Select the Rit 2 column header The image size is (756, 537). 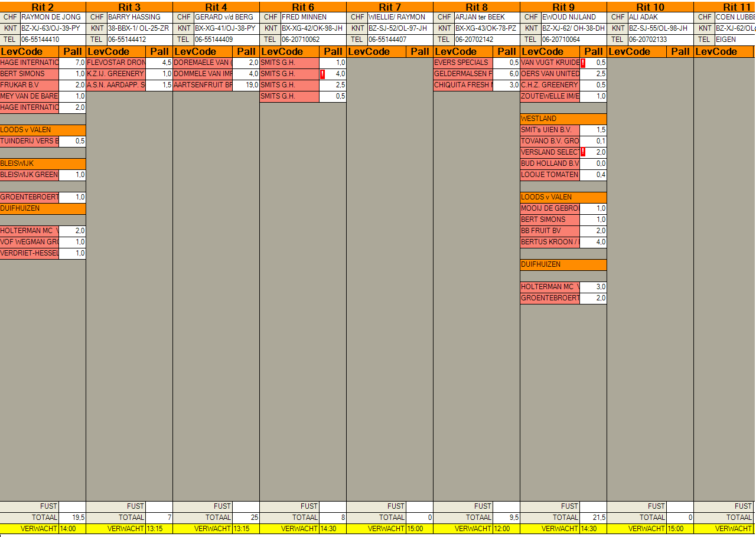point(43,7)
